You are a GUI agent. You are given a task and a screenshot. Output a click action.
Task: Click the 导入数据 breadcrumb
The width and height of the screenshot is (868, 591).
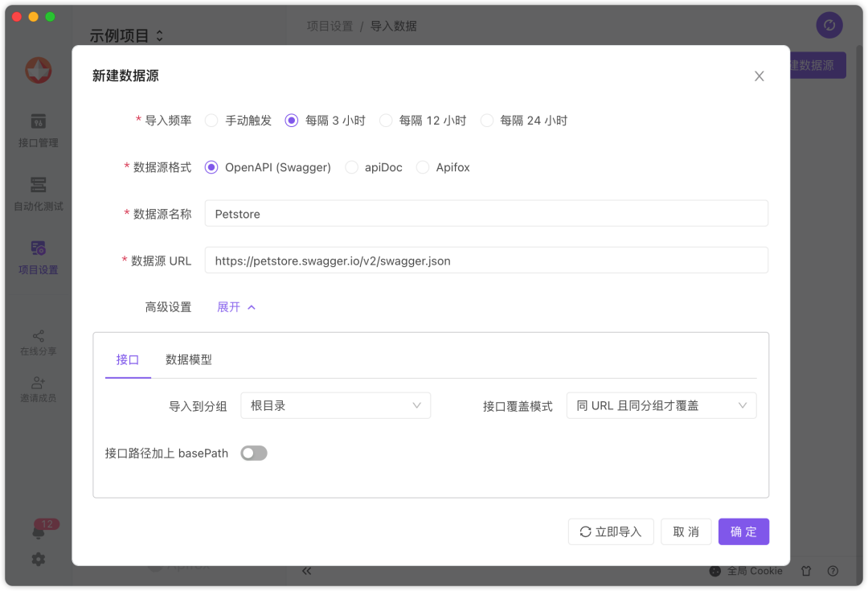tap(394, 26)
